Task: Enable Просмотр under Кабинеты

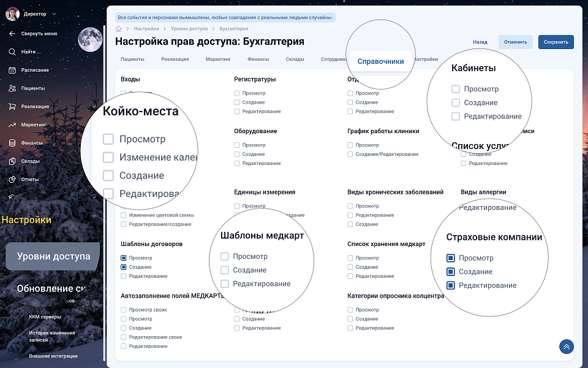Action: tap(456, 89)
